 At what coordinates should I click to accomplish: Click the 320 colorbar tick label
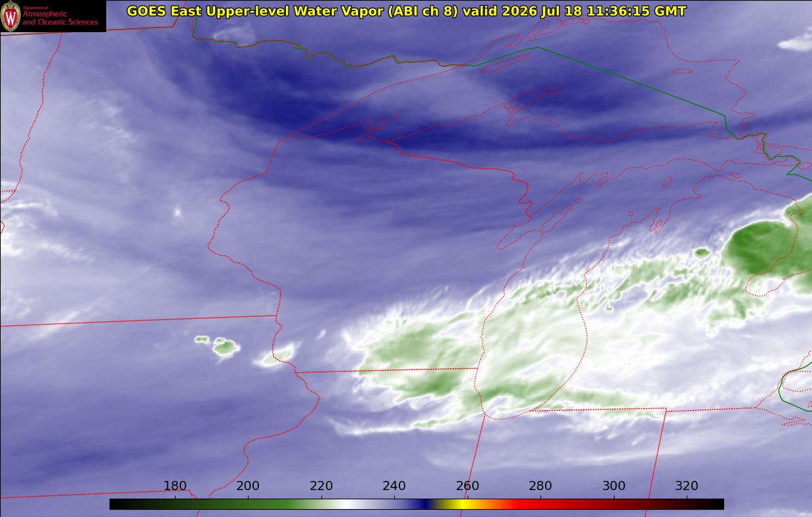(x=687, y=486)
